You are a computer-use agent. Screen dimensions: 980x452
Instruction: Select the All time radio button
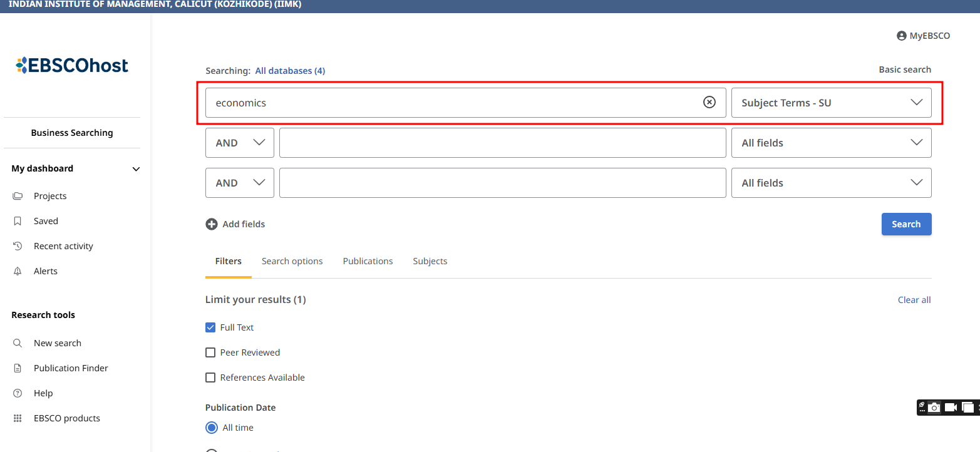pyautogui.click(x=212, y=428)
